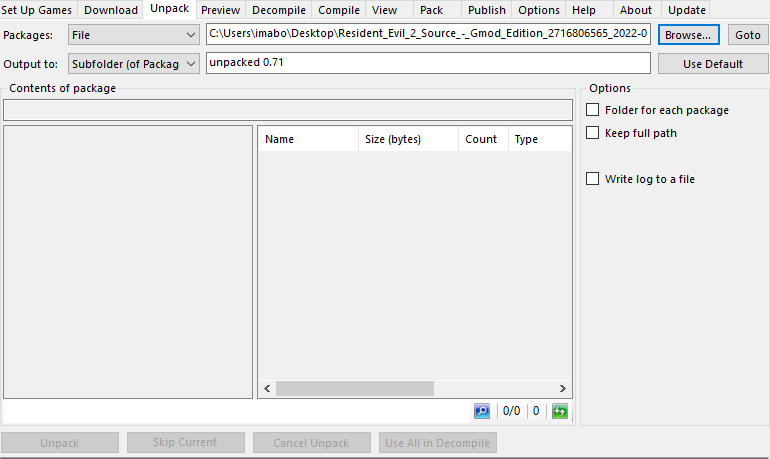
Task: Check Write log to a file
Action: [x=593, y=179]
